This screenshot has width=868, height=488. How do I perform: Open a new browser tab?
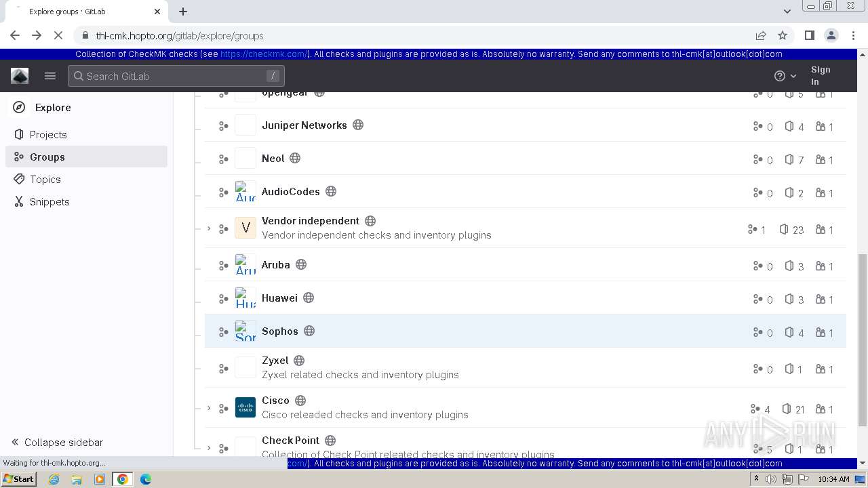[183, 12]
